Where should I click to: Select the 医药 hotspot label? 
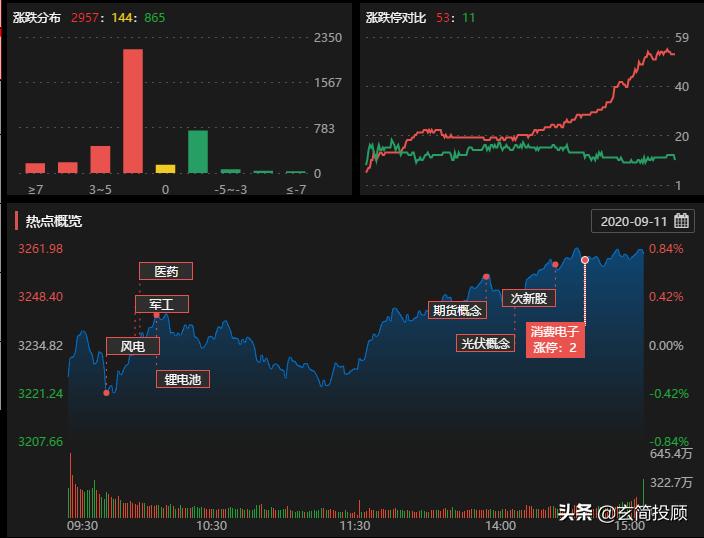pyautogui.click(x=166, y=271)
